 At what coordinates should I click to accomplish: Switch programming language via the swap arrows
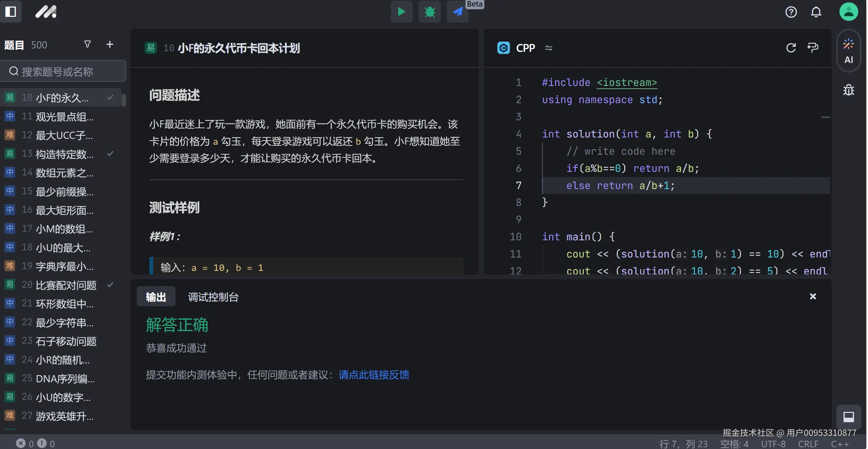point(549,48)
